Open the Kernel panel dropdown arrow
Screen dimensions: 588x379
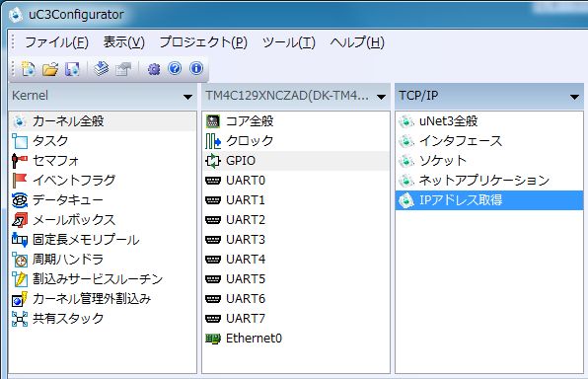pyautogui.click(x=187, y=97)
